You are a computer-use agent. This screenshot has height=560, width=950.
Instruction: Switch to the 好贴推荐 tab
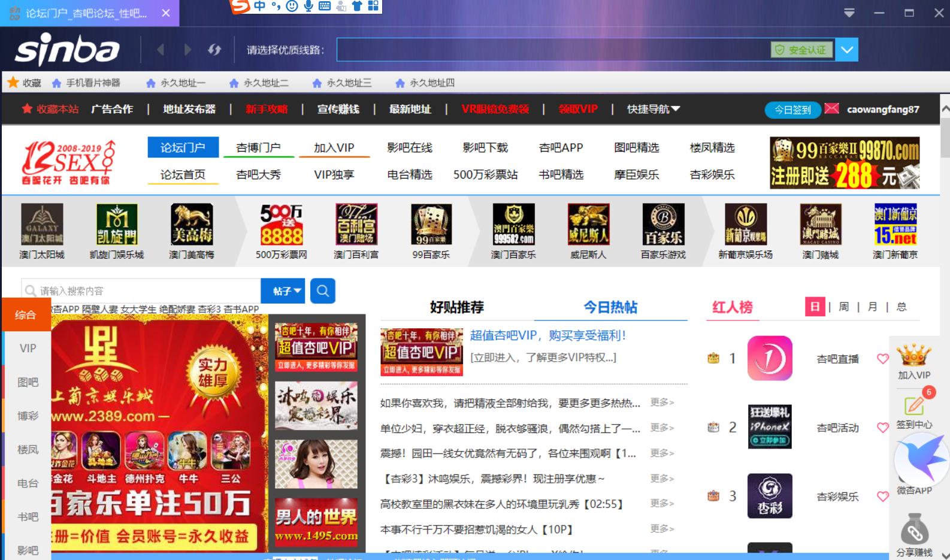456,307
